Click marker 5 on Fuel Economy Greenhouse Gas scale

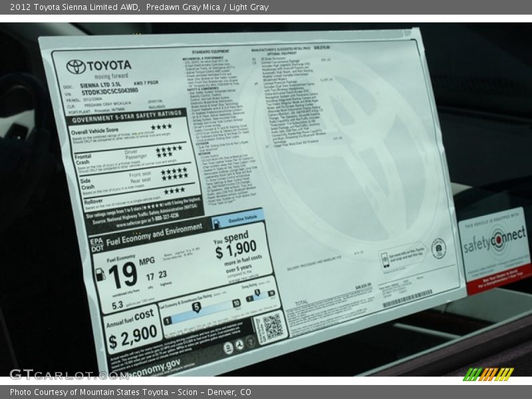[196, 307]
